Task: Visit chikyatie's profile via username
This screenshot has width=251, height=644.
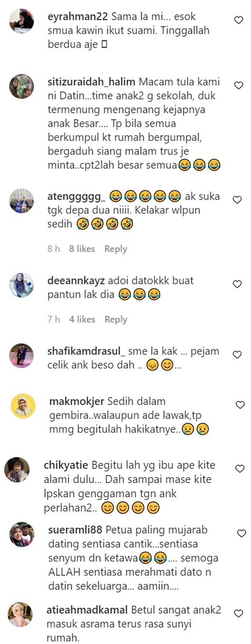Action: (67, 467)
